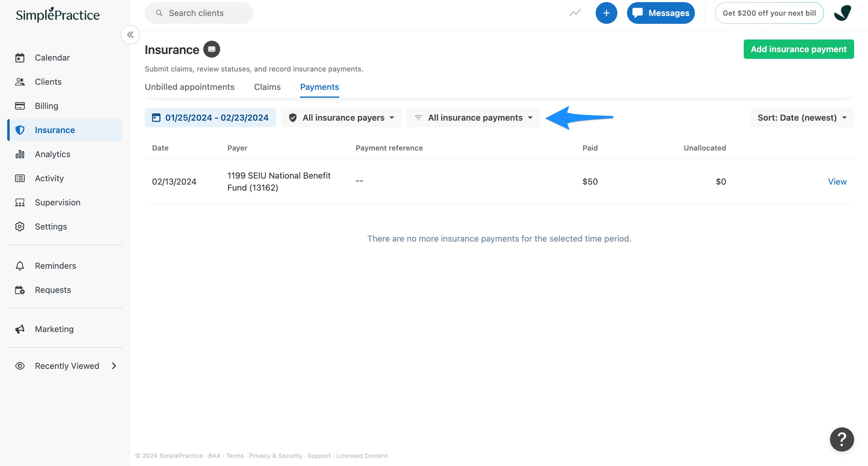Open the Privacy & Security footer link
868x466 pixels.
276,455
